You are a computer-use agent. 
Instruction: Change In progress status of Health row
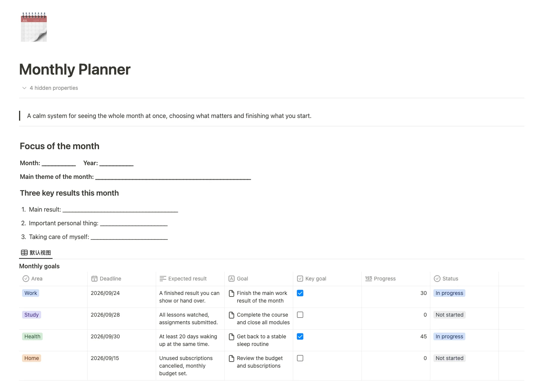[x=449, y=336]
